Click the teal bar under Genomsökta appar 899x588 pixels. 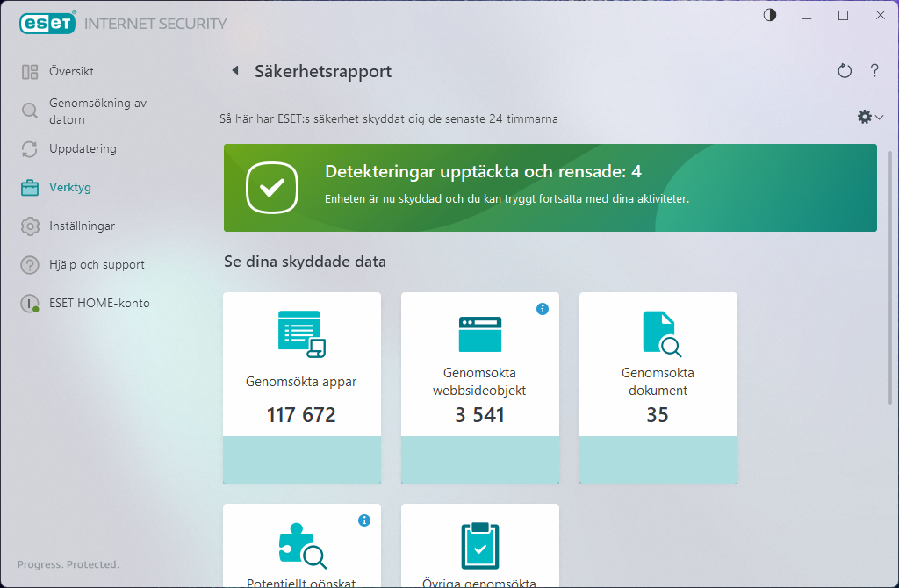click(x=301, y=458)
